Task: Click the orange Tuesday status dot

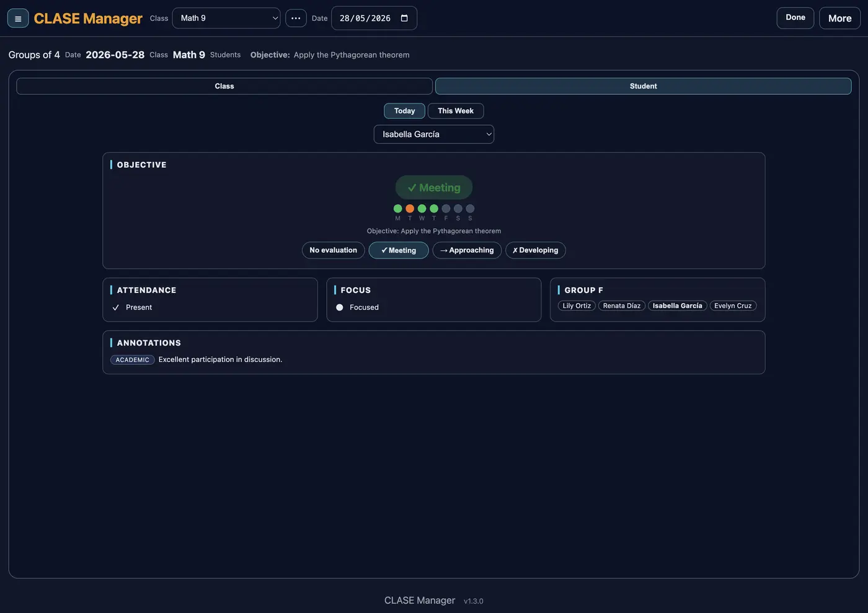Action: click(410, 209)
